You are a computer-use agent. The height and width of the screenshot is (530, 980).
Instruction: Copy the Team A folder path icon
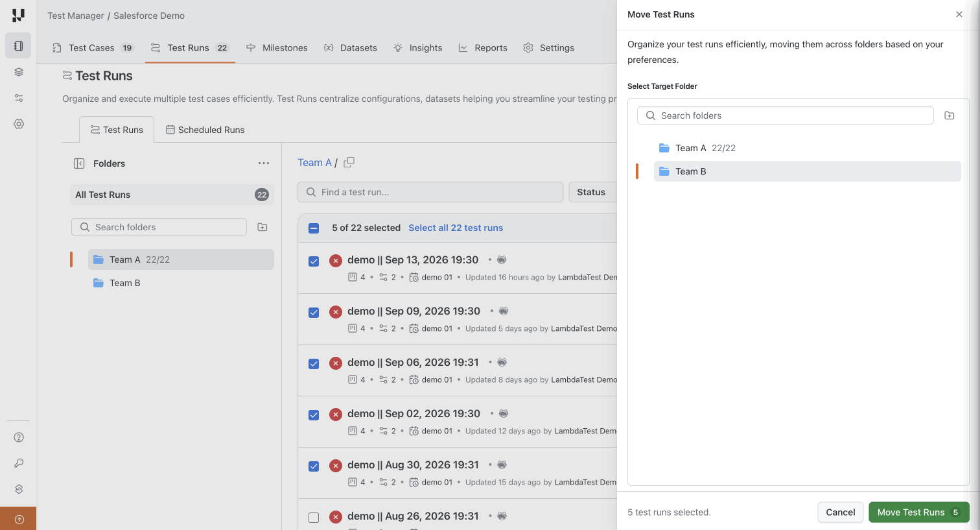[x=349, y=162]
